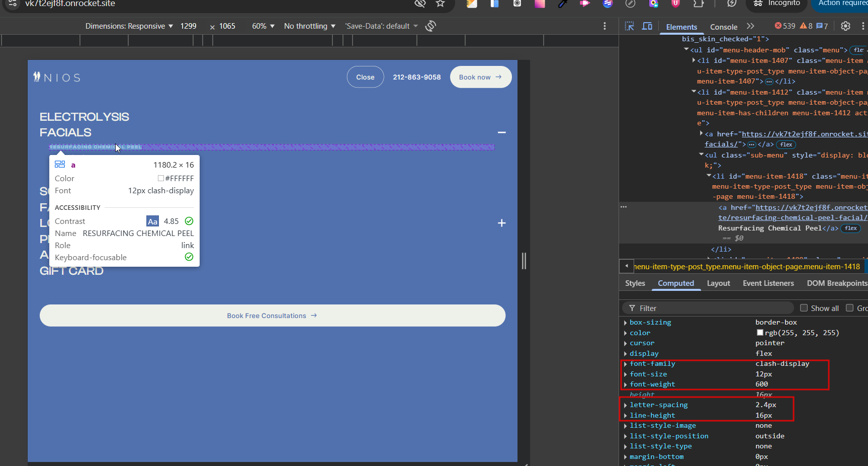Tick the Group checkbox in Computed pane
The height and width of the screenshot is (466, 868).
(x=850, y=308)
